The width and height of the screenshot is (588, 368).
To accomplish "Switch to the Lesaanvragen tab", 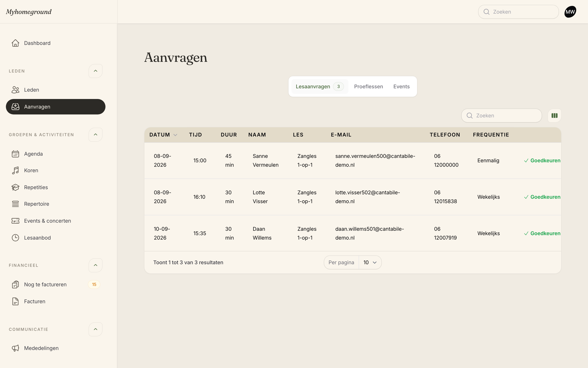I will click(x=320, y=87).
